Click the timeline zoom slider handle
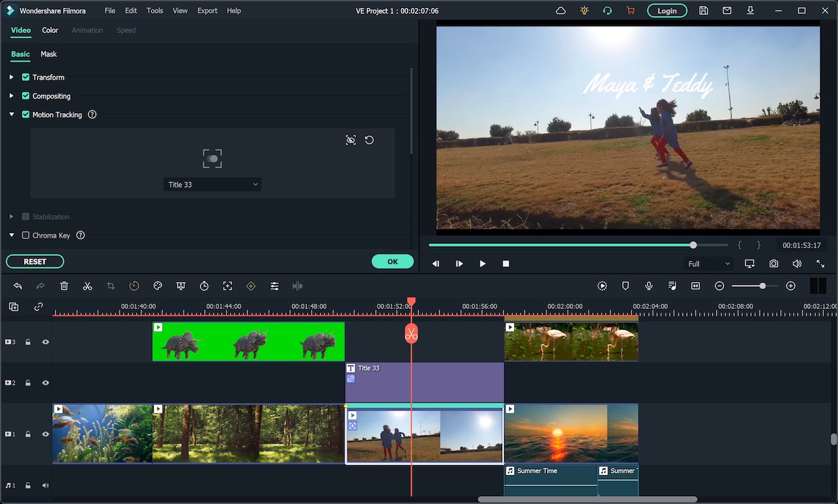The height and width of the screenshot is (504, 838). click(762, 286)
